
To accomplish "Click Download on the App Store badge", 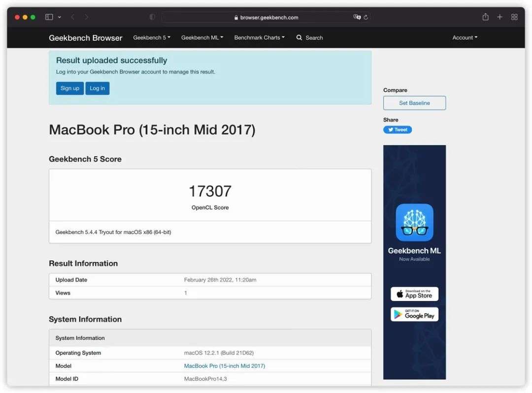I will pyautogui.click(x=415, y=294).
